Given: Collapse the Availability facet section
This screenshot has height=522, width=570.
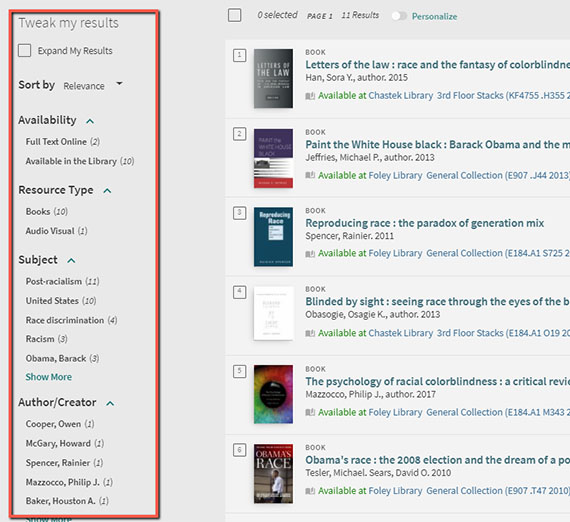Looking at the screenshot, I should 90,121.
